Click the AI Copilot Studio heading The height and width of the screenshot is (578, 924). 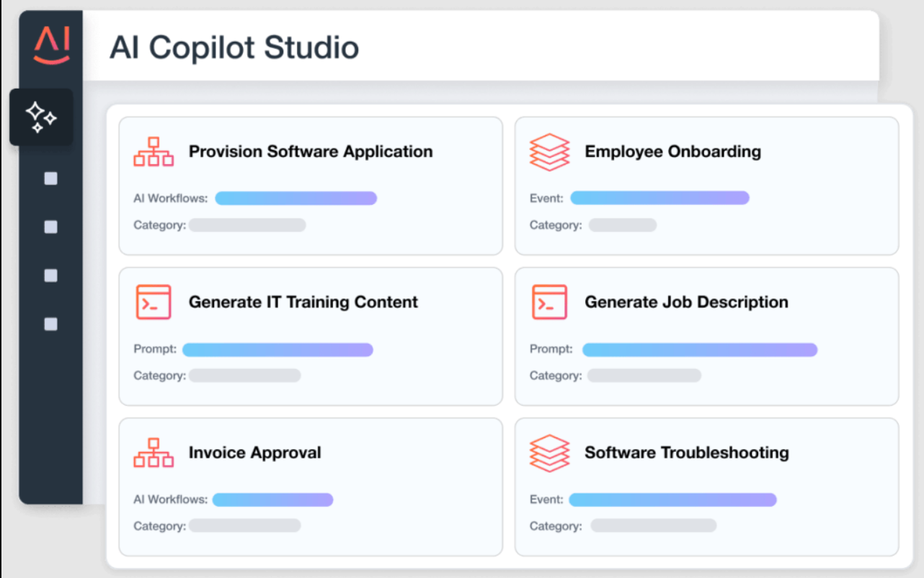coord(234,48)
